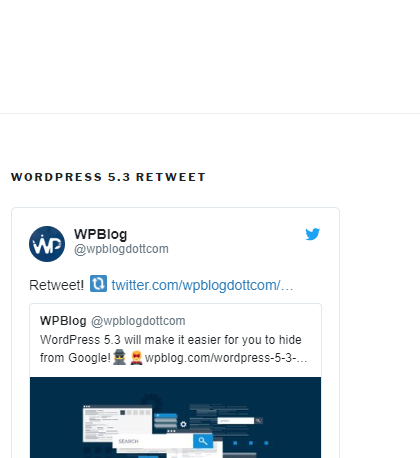Click the WordPress 5.3 Retweet heading
This screenshot has width=420, height=458.
point(108,177)
